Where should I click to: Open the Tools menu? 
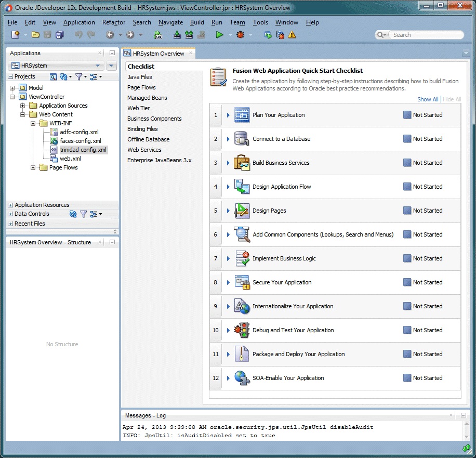[x=260, y=22]
